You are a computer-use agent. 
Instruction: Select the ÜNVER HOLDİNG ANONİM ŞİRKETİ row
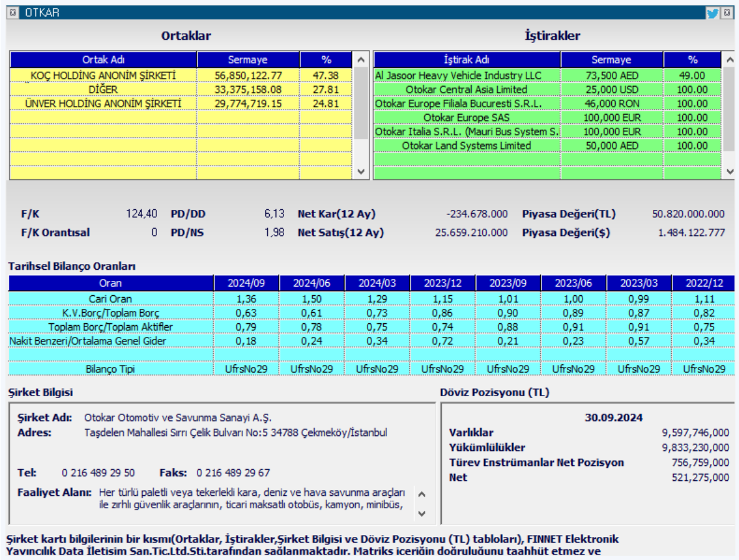[181, 103]
